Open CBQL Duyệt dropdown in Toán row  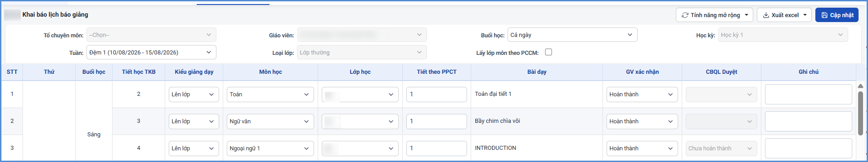tap(721, 94)
